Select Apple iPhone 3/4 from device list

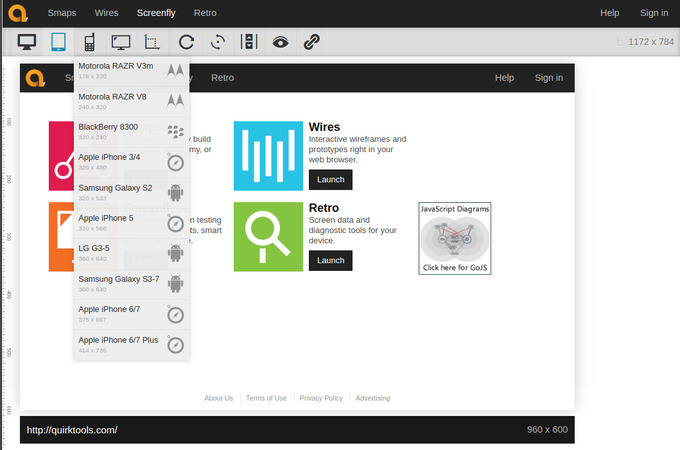132,162
